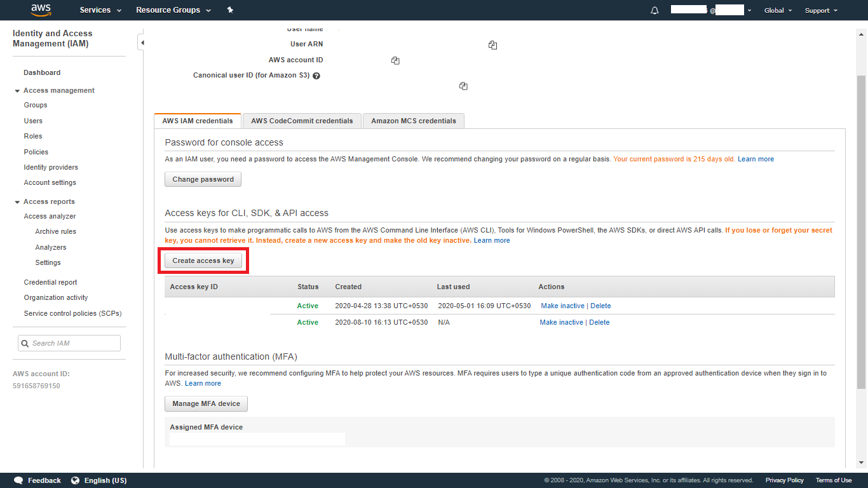Collapse the Access management section
868x488 pixels.
17,91
